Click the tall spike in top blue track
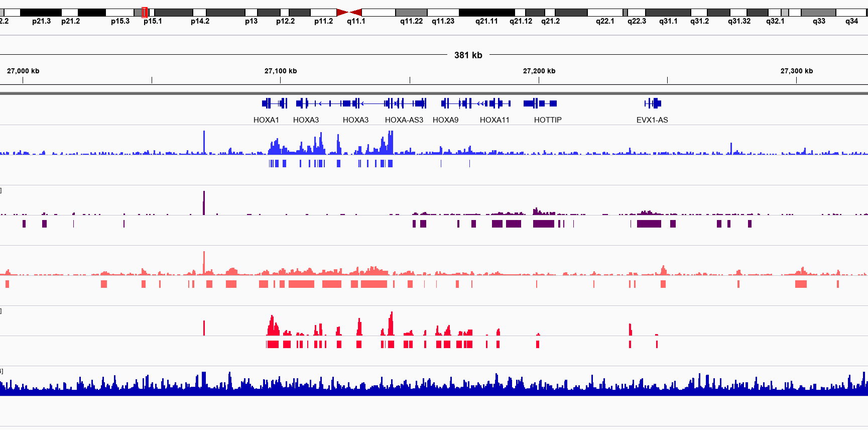868x430 pixels. [204, 142]
